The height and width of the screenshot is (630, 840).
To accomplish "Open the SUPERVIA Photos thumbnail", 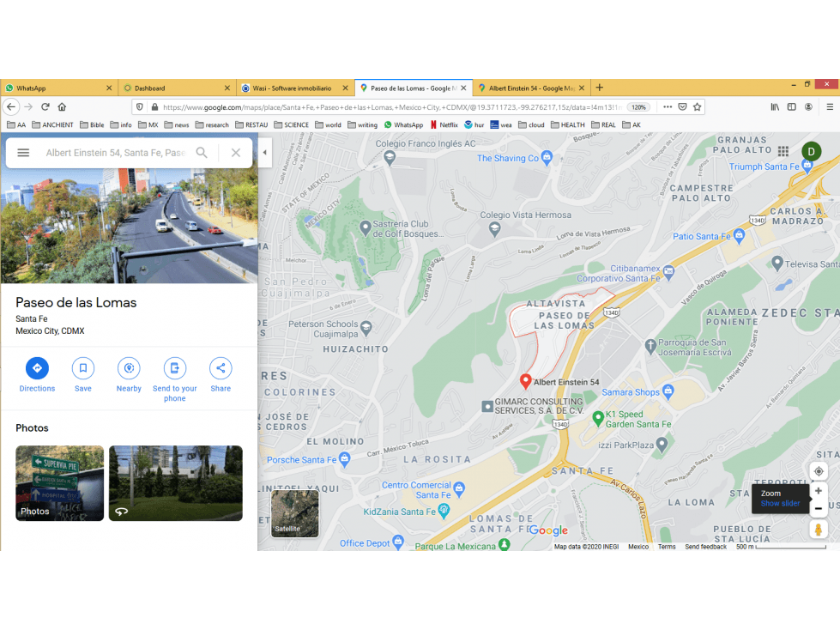I will (59, 483).
